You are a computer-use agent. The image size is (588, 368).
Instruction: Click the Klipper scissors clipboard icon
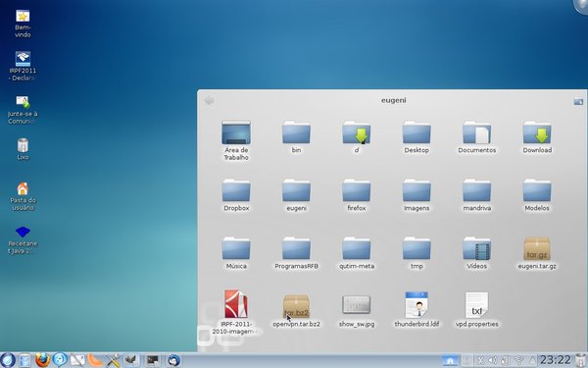point(480,360)
